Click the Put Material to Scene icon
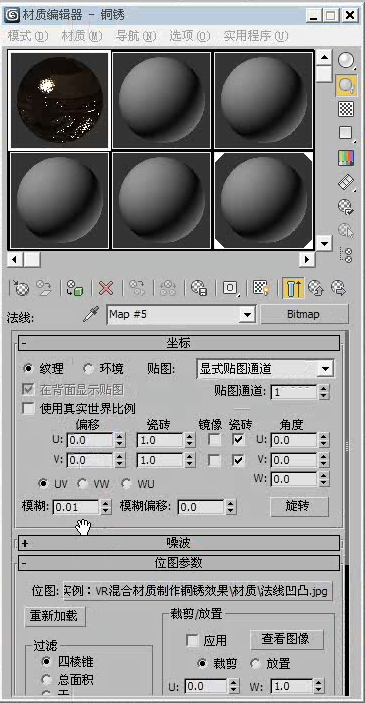Viewport: 365px width, 703px height. 44,288
